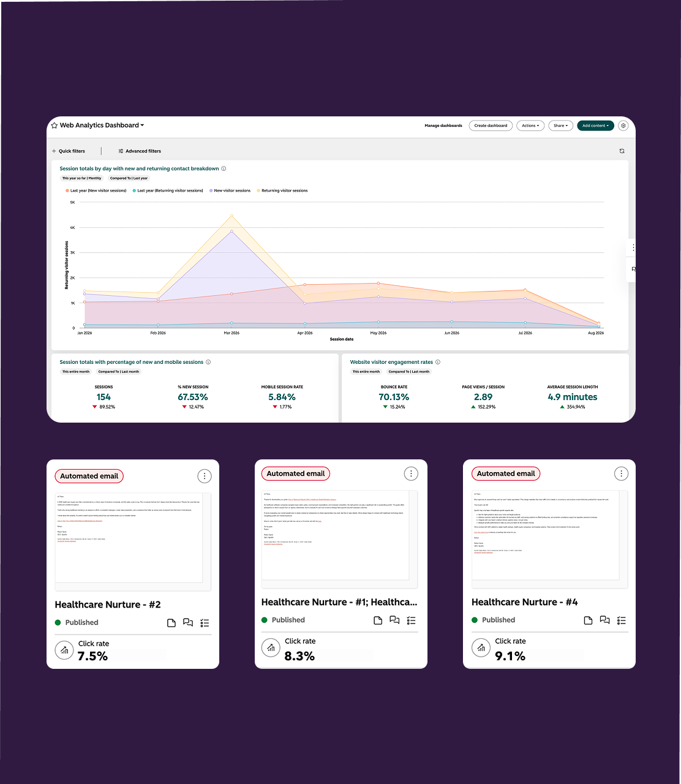Open the Share dropdown

[x=560, y=126]
